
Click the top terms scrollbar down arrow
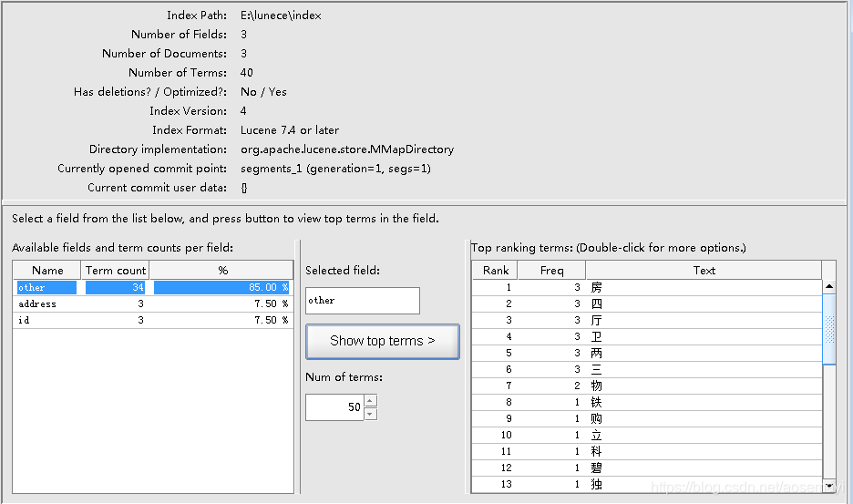(x=829, y=486)
